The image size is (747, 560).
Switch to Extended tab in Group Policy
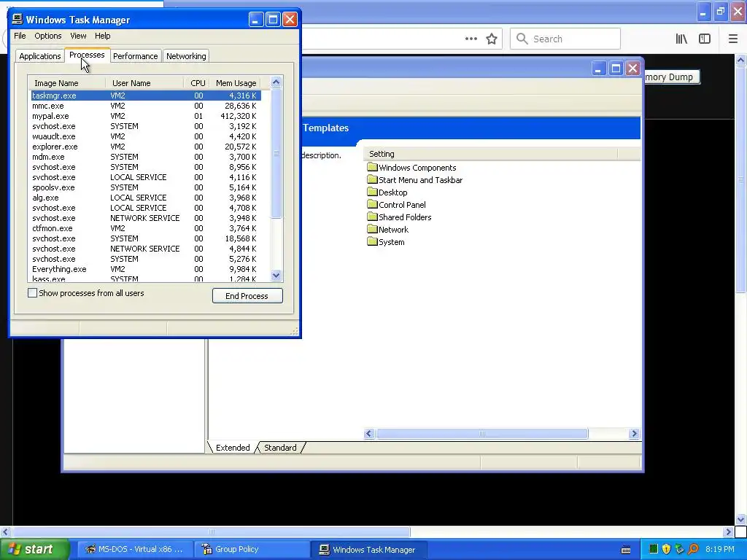click(x=233, y=448)
